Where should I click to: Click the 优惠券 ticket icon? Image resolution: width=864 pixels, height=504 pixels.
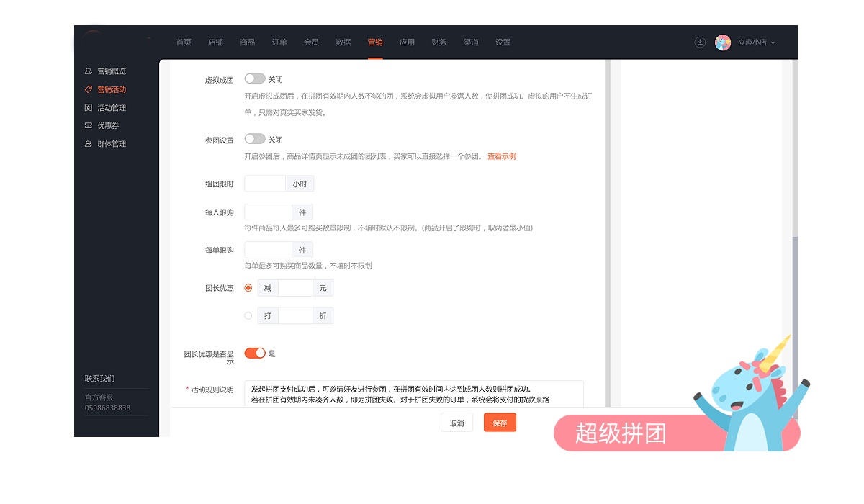(x=89, y=126)
